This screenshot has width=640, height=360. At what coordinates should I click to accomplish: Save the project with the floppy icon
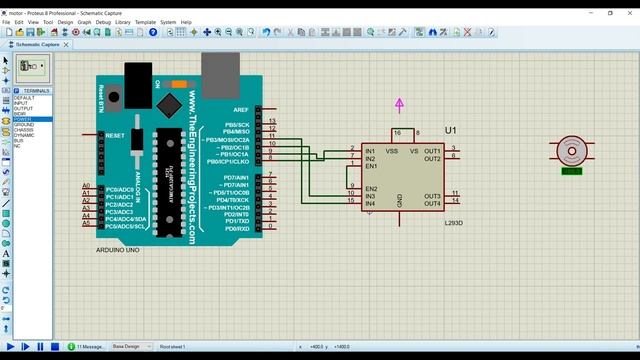[30, 32]
